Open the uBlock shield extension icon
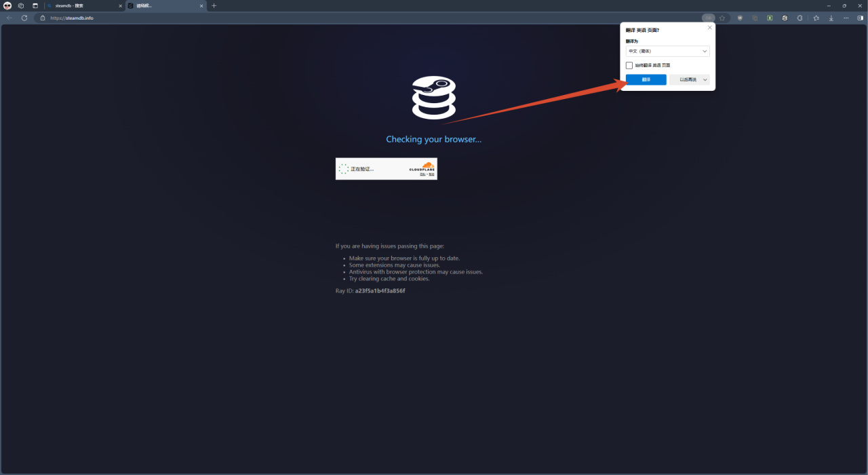868x475 pixels. coord(740,18)
